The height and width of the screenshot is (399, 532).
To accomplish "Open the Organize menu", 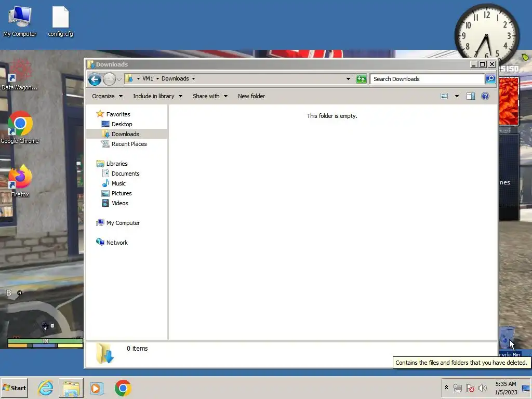I will coord(107,96).
